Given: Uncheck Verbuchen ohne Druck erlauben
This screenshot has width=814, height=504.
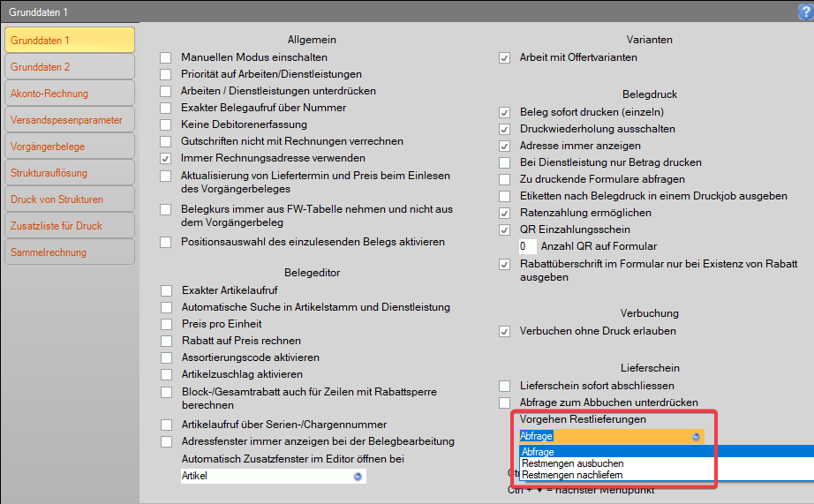Looking at the screenshot, I should 505,331.
